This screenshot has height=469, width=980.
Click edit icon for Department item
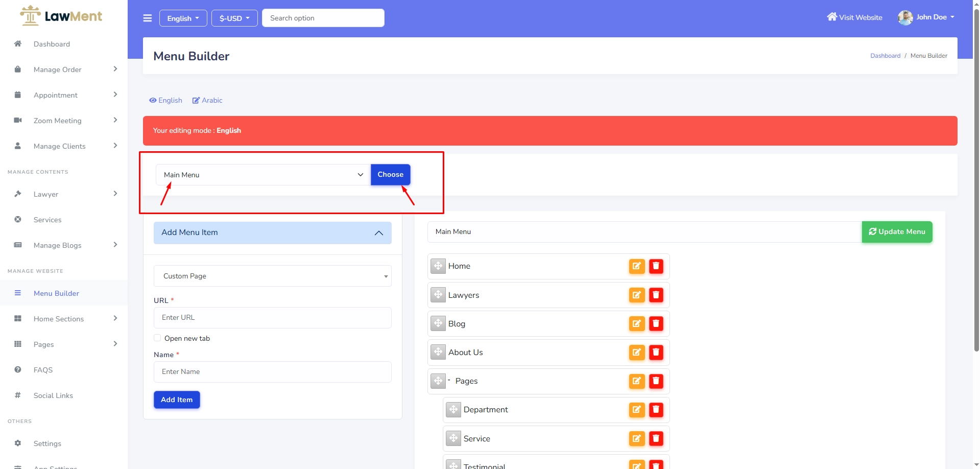[x=636, y=410]
